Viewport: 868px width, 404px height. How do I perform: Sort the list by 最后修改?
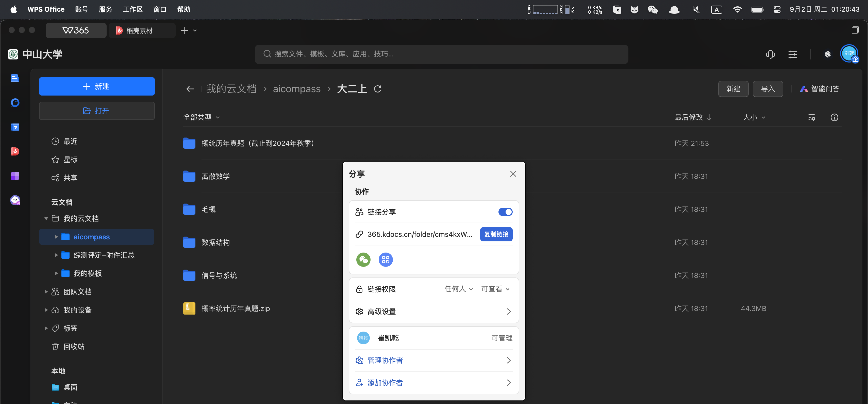coord(693,117)
